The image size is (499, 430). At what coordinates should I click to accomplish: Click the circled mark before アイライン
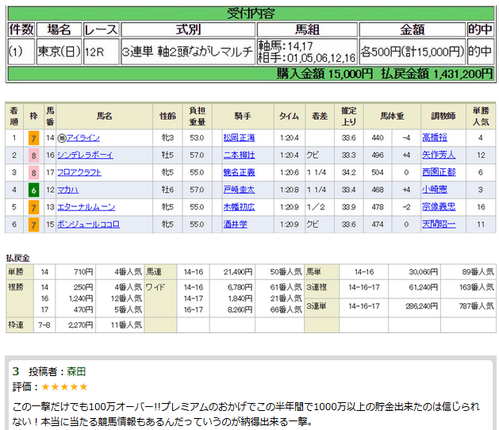click(62, 138)
